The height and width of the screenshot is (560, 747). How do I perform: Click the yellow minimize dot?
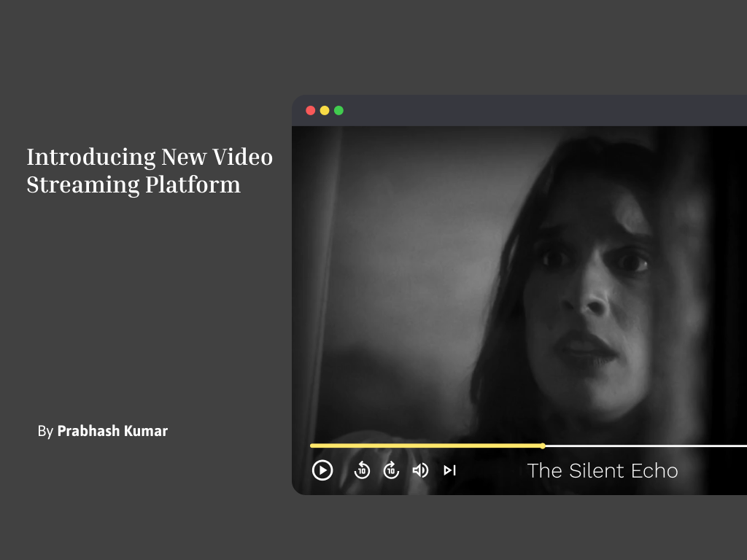pyautogui.click(x=325, y=111)
